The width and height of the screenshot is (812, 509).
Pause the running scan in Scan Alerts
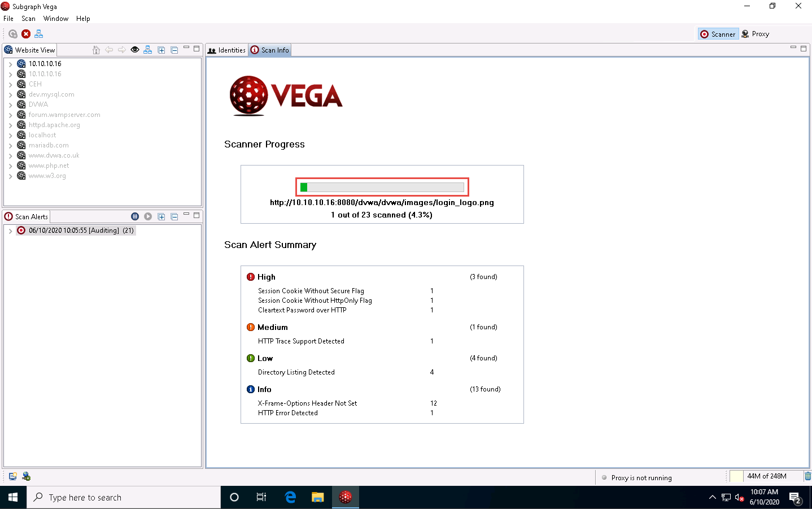pos(135,216)
